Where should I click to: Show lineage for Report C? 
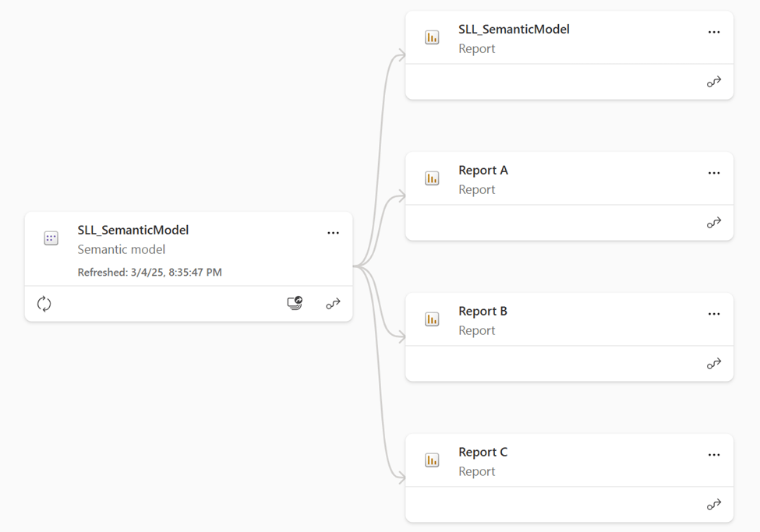[x=713, y=505]
